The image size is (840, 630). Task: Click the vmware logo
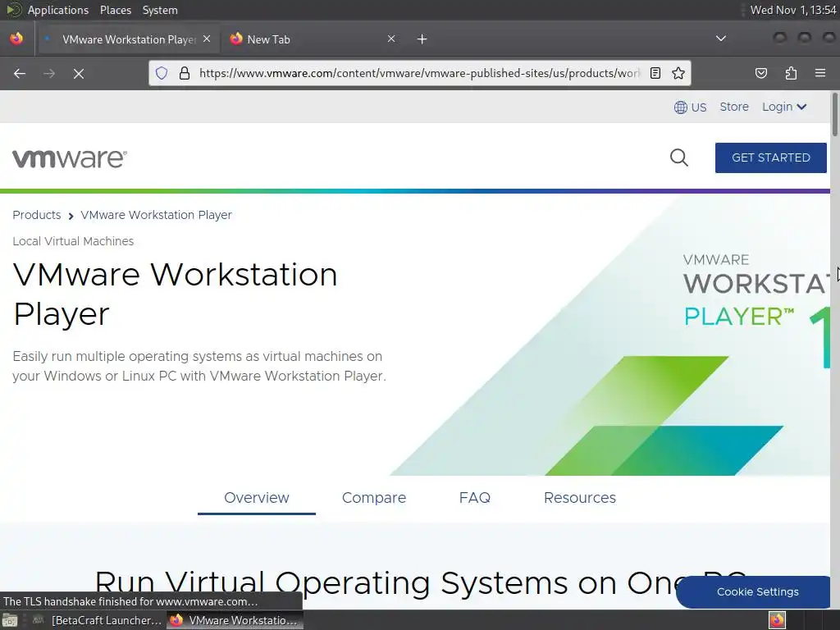pos(70,158)
